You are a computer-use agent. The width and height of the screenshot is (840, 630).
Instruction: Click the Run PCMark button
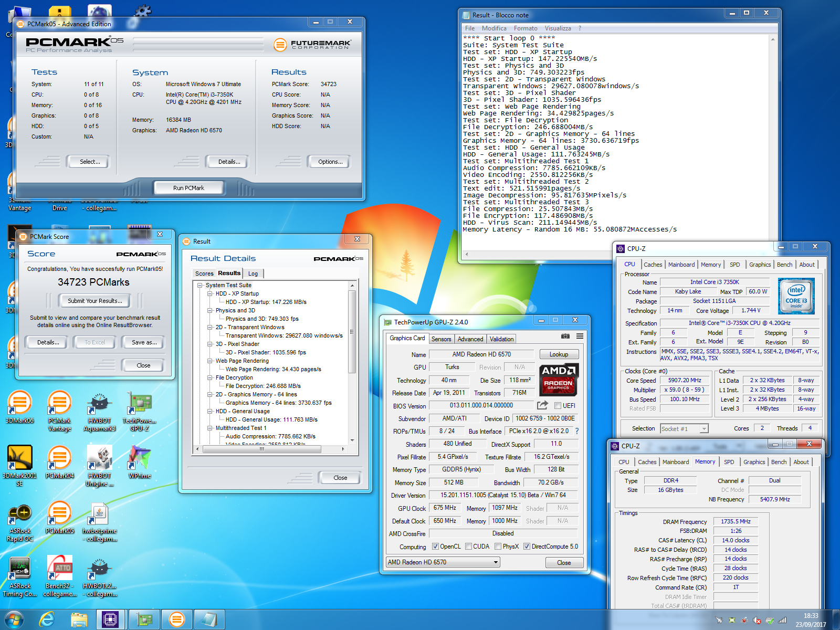pos(188,188)
